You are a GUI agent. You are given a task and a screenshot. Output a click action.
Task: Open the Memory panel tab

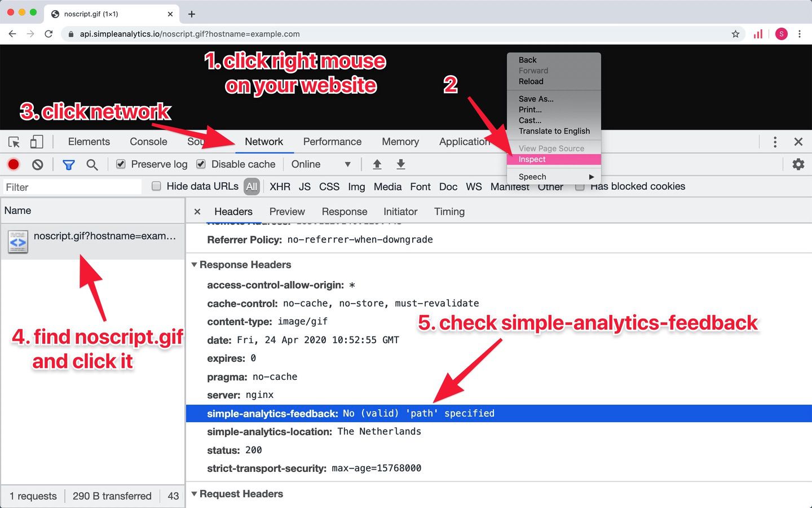(x=400, y=142)
